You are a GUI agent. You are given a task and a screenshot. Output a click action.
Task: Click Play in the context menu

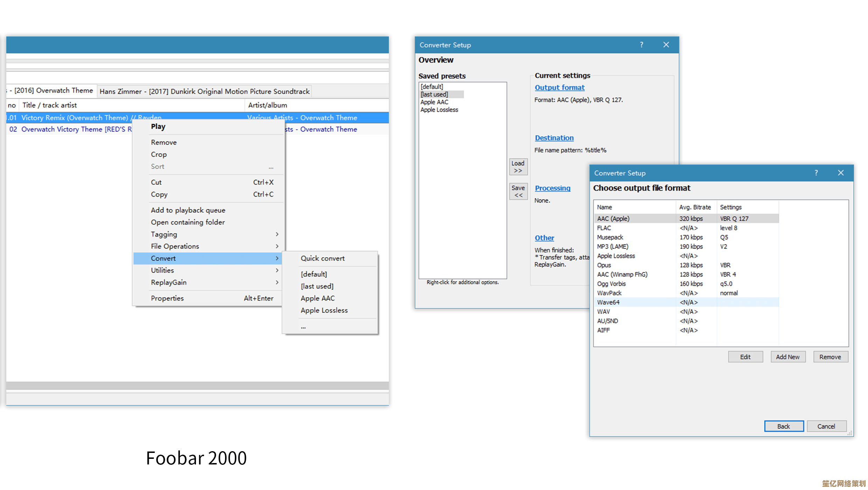[209, 127]
